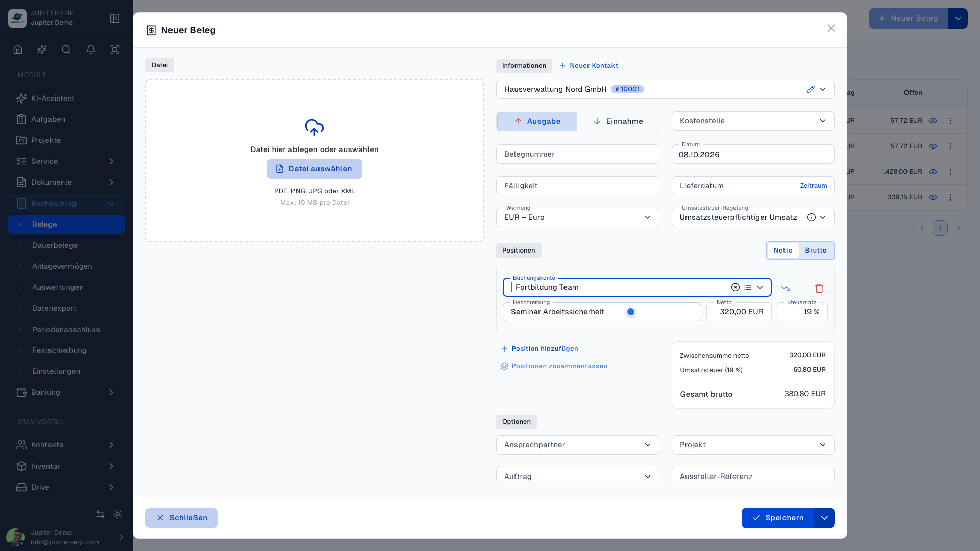Click the Zeitraum link in Lieferdatum
Screen dimensions: 980x551
tap(814, 186)
